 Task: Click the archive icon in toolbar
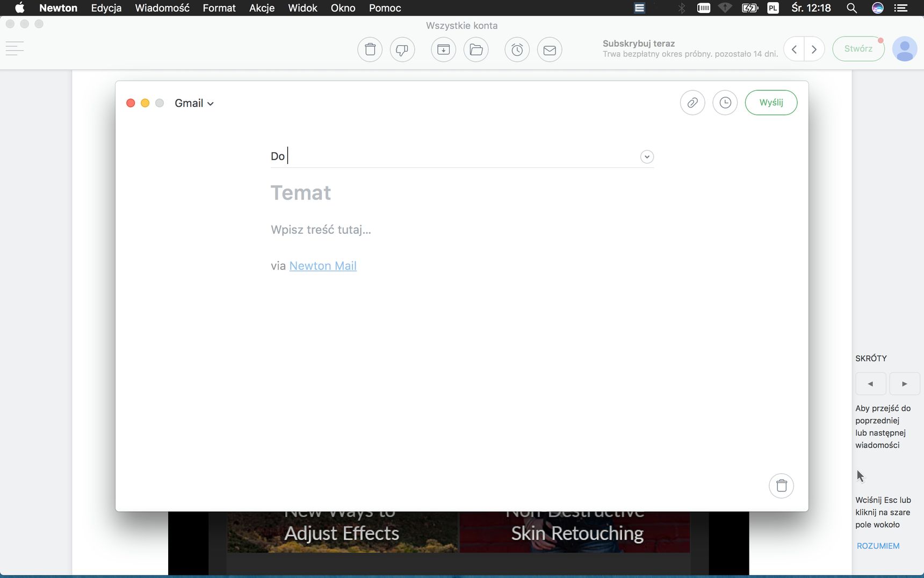[443, 49]
